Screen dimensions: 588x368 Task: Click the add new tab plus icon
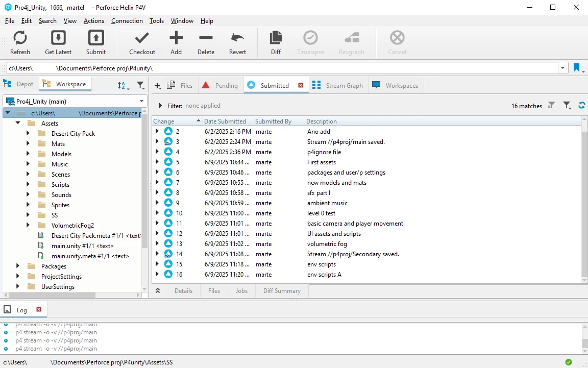158,86
